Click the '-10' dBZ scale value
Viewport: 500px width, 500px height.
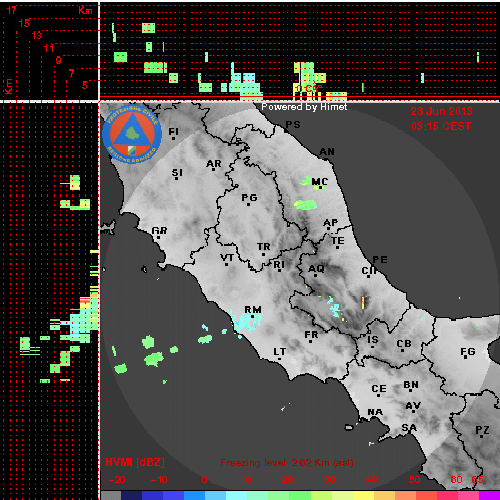pyautogui.click(x=159, y=480)
